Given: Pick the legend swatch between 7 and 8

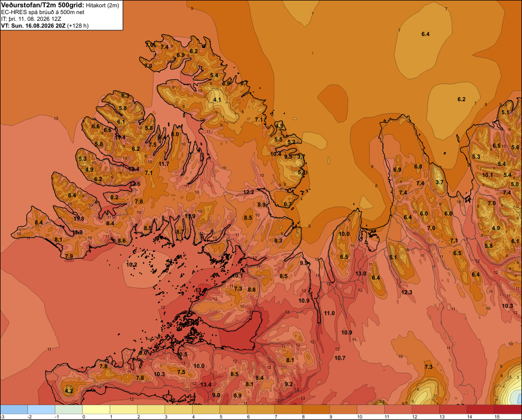Looking at the screenshot, I should tap(289, 409).
